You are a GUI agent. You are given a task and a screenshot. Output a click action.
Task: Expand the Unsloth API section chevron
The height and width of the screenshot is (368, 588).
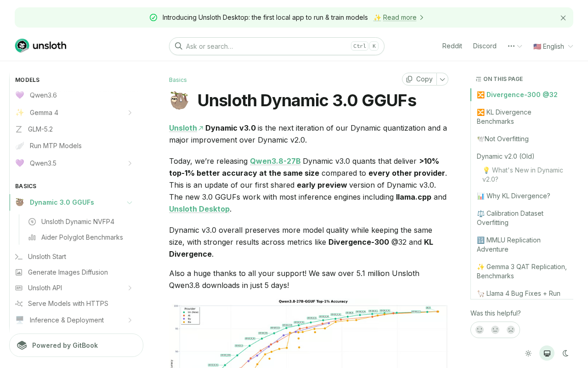point(130,288)
